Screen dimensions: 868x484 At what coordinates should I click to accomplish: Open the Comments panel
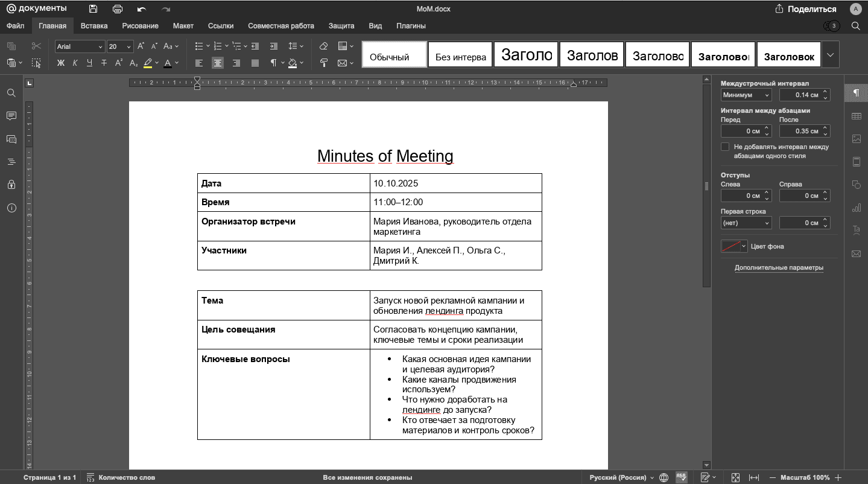(11, 116)
